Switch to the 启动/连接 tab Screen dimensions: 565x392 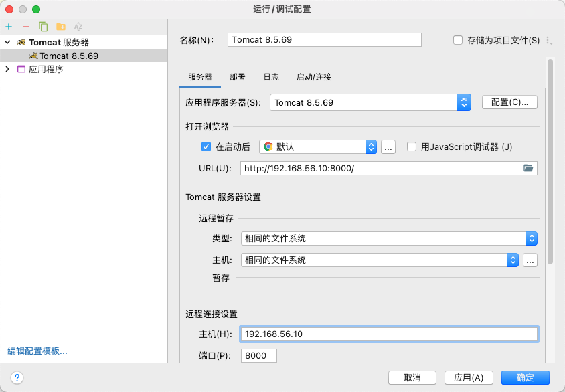pos(314,77)
